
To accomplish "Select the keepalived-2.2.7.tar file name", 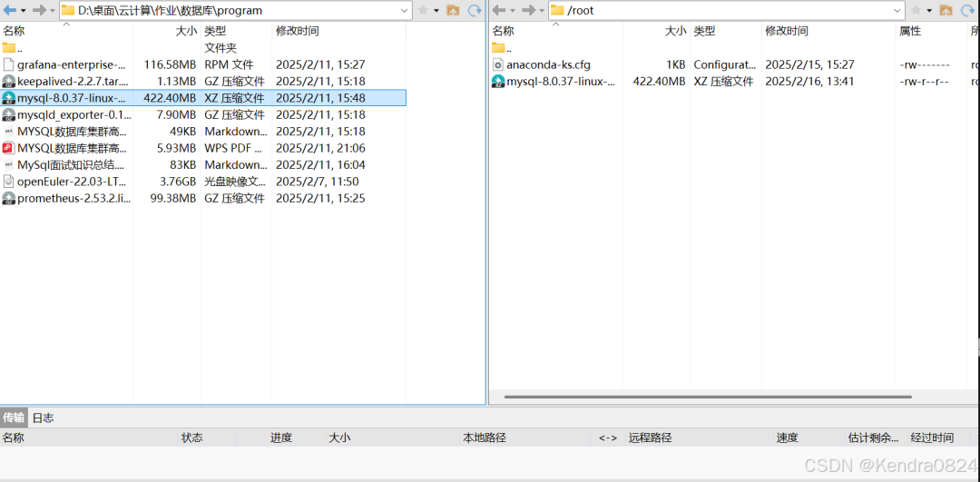I will point(73,82).
